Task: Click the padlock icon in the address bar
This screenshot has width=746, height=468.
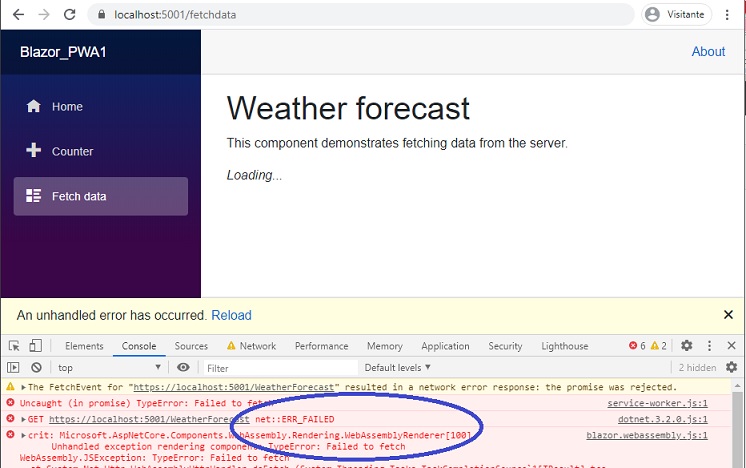Action: click(x=101, y=15)
